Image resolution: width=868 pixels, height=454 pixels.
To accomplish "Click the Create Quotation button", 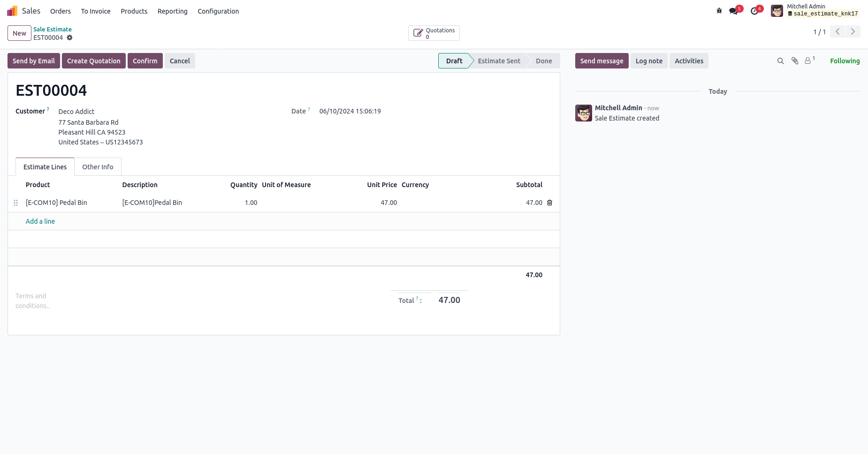I will click(94, 61).
